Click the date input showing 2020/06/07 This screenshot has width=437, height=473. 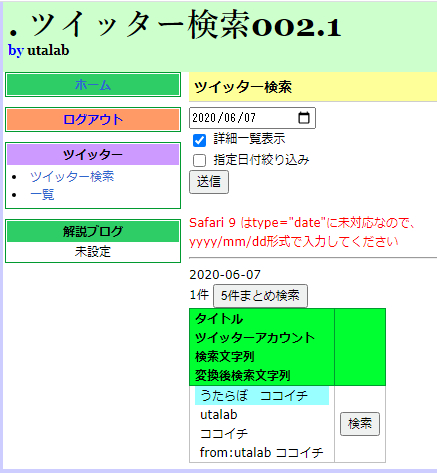tap(252, 118)
